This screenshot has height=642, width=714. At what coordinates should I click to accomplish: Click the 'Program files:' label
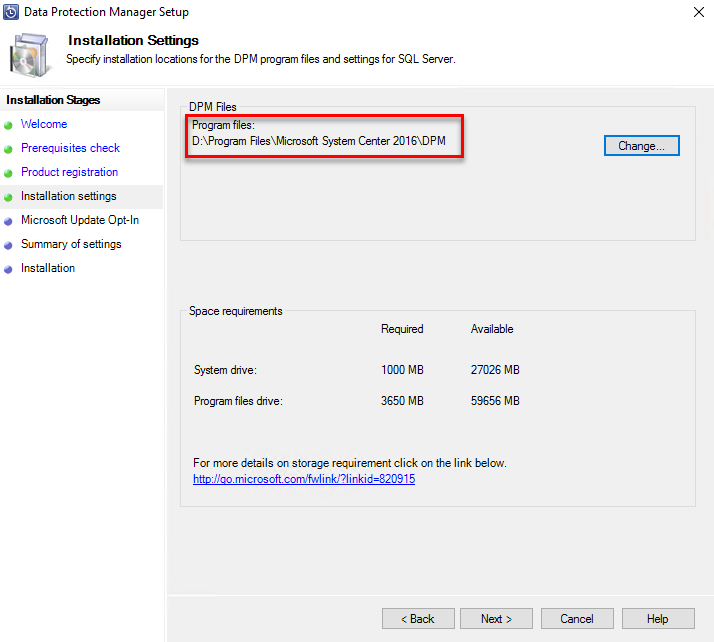[x=223, y=125]
